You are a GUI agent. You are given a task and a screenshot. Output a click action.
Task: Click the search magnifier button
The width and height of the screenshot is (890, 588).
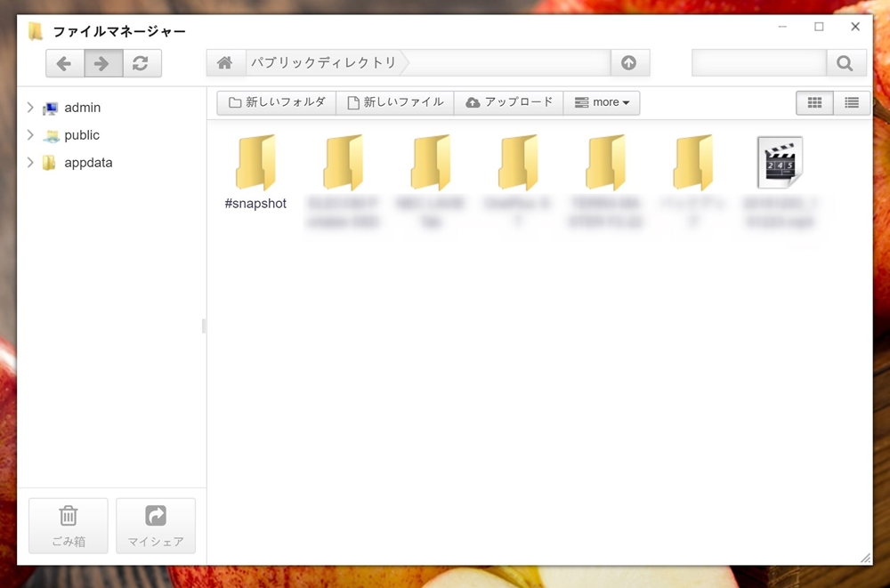click(x=845, y=63)
